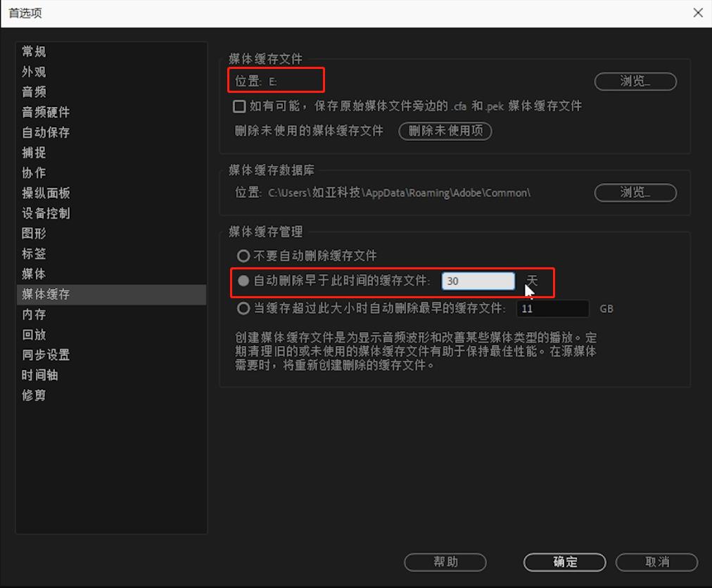The height and width of the screenshot is (588, 712).
Task: Click 删除未使用项 to clear unused cache
Action: point(445,132)
